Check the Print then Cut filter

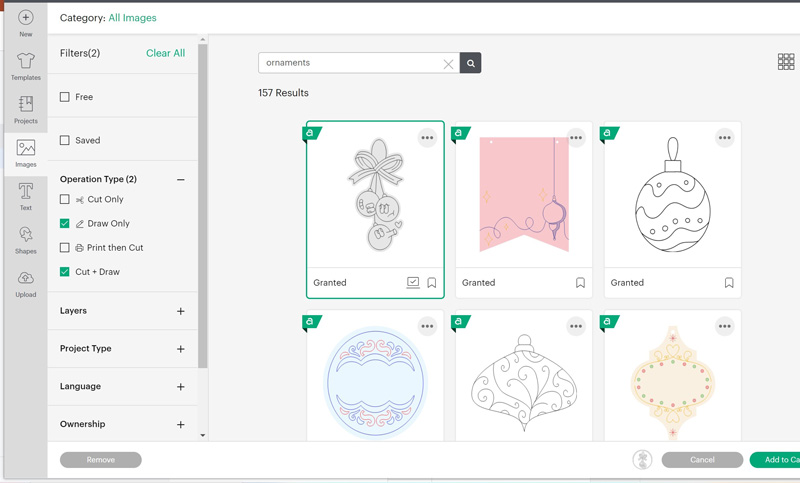64,247
